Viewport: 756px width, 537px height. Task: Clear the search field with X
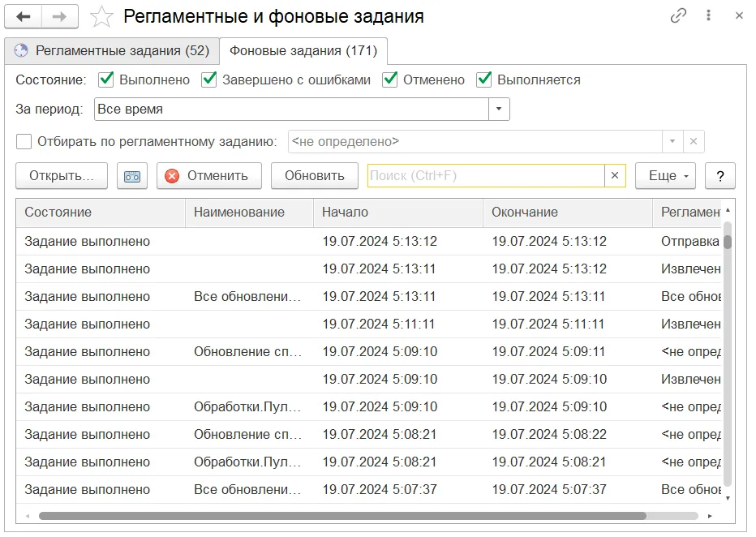615,175
